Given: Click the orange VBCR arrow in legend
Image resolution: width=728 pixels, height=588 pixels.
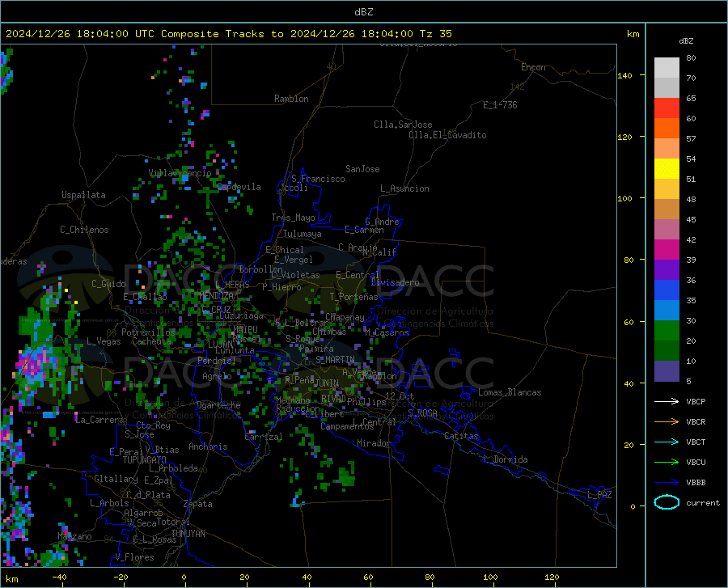Looking at the screenshot, I should pyautogui.click(x=667, y=422).
